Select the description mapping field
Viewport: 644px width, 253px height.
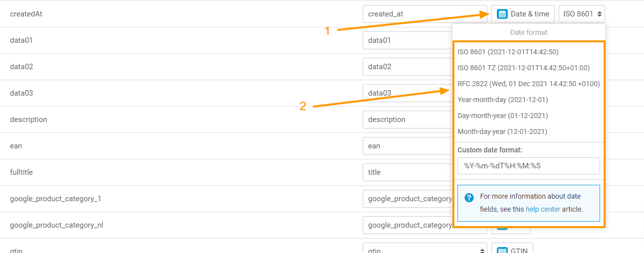click(x=407, y=120)
